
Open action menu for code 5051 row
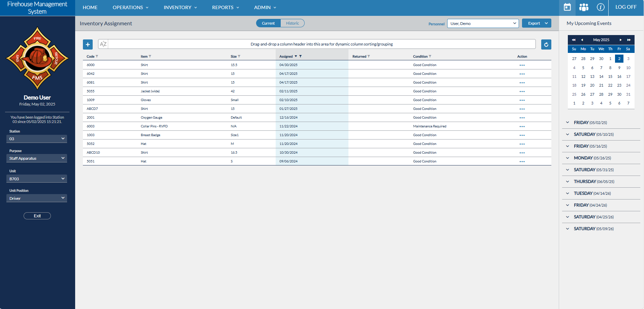coord(522,161)
